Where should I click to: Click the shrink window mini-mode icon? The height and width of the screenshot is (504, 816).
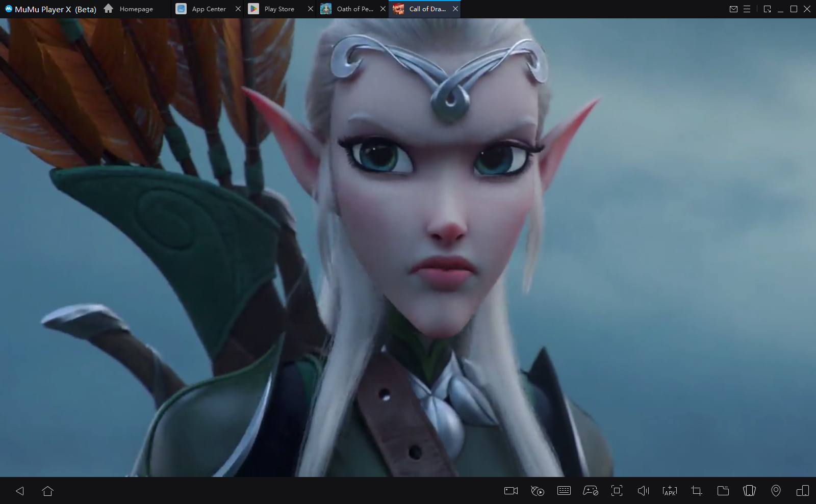point(767,9)
